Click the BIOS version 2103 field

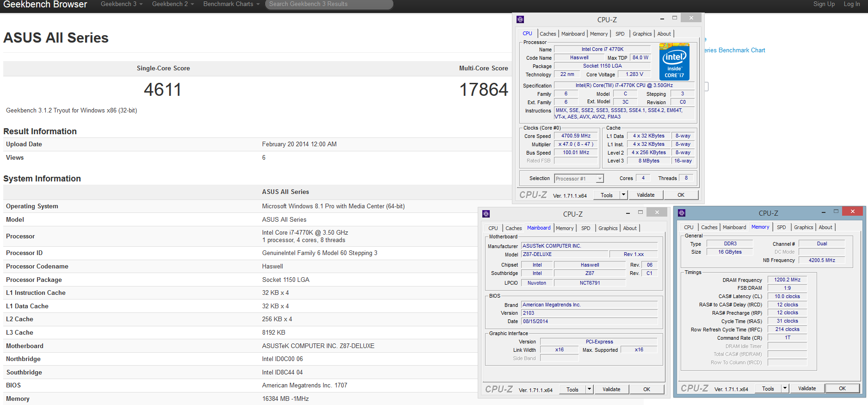click(590, 313)
